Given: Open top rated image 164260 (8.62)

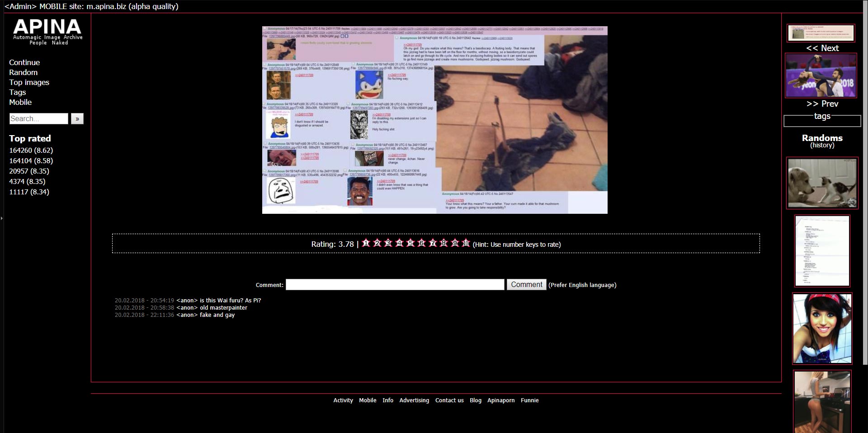Looking at the screenshot, I should coord(31,150).
